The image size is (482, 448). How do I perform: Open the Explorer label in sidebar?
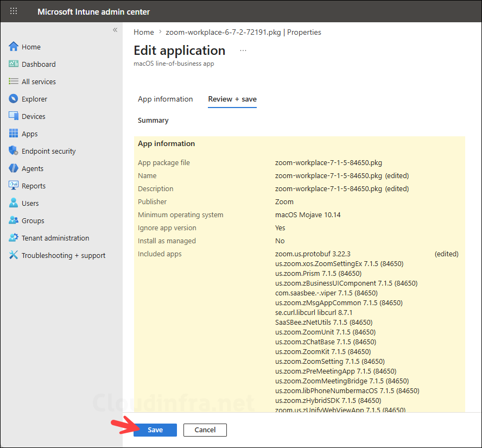(x=34, y=99)
